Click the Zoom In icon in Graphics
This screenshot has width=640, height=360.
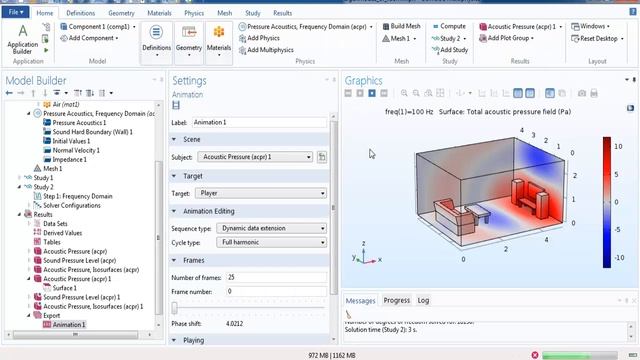(404, 93)
